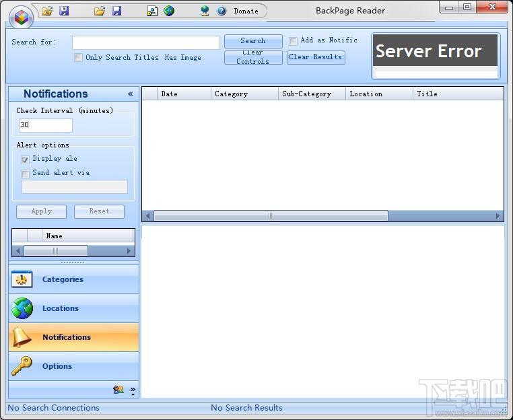Click the Name column header in notifications list
The image size is (513, 420).
(x=88, y=236)
